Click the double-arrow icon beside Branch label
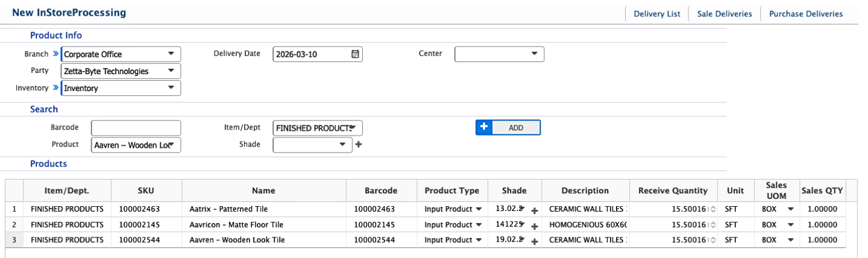Image resolution: width=868 pixels, height=258 pixels. click(x=55, y=54)
